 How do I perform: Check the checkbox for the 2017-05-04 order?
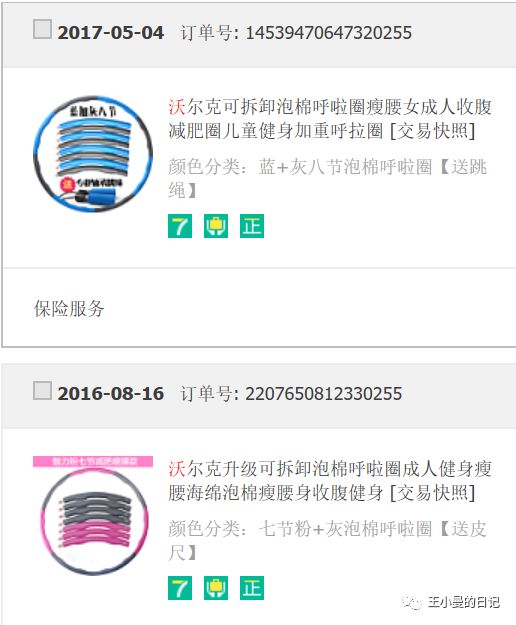pos(42,29)
